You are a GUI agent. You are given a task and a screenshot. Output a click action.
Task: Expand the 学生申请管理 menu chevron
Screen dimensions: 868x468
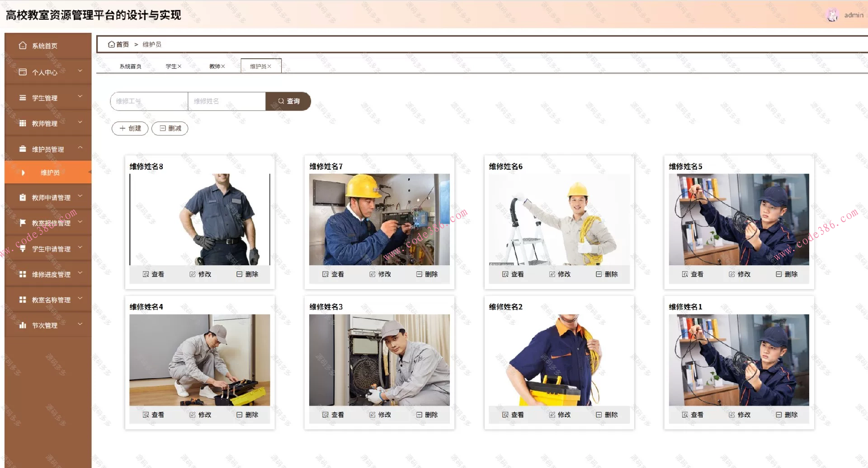click(80, 248)
